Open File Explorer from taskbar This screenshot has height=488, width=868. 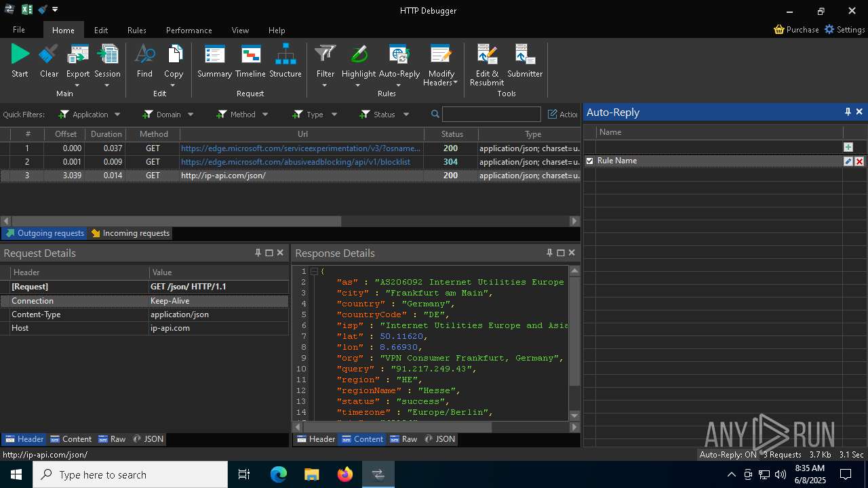[x=312, y=474]
